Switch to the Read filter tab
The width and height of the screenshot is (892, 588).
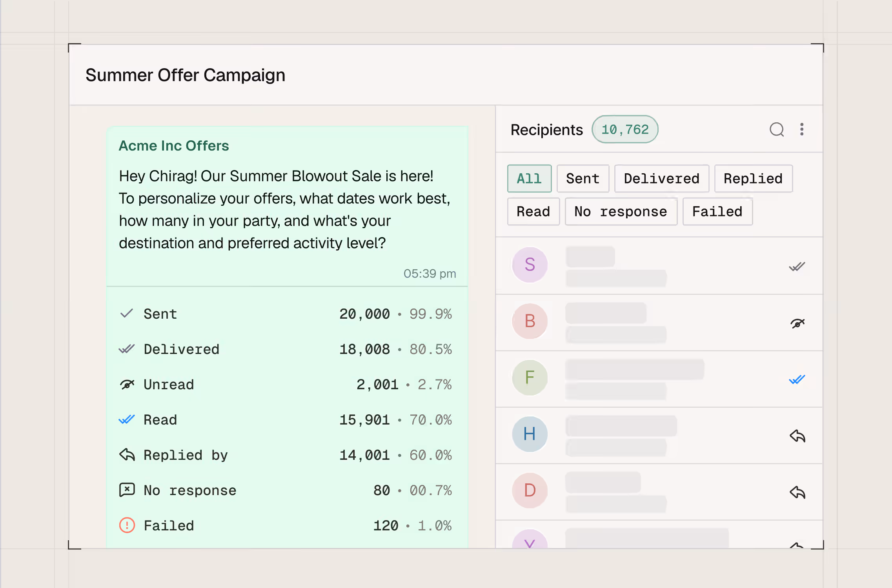tap(533, 212)
